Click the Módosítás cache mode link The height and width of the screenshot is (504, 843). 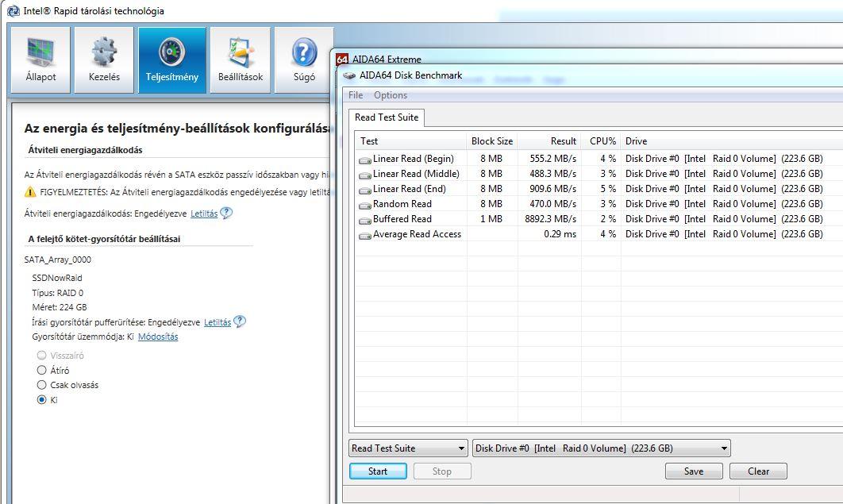pos(158,337)
